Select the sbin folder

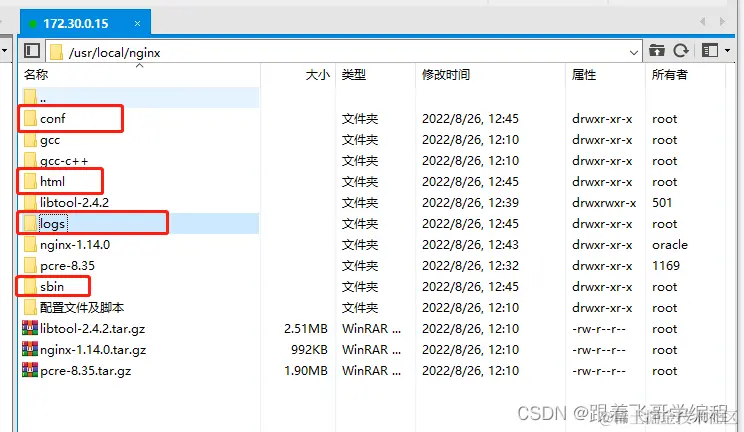(x=52, y=287)
